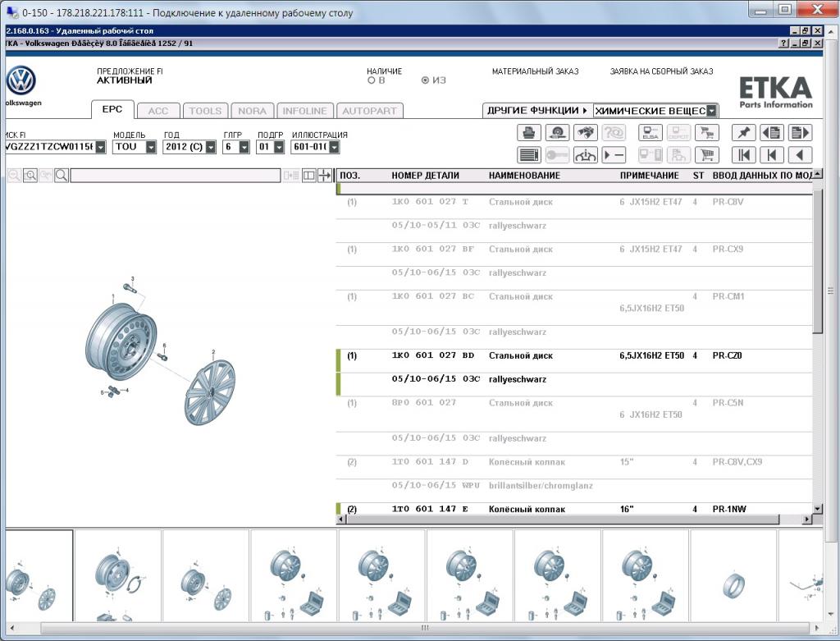Screen dimensions: 840x641
Task: Select the 'В' availability radio button
Action: pyautogui.click(x=372, y=80)
